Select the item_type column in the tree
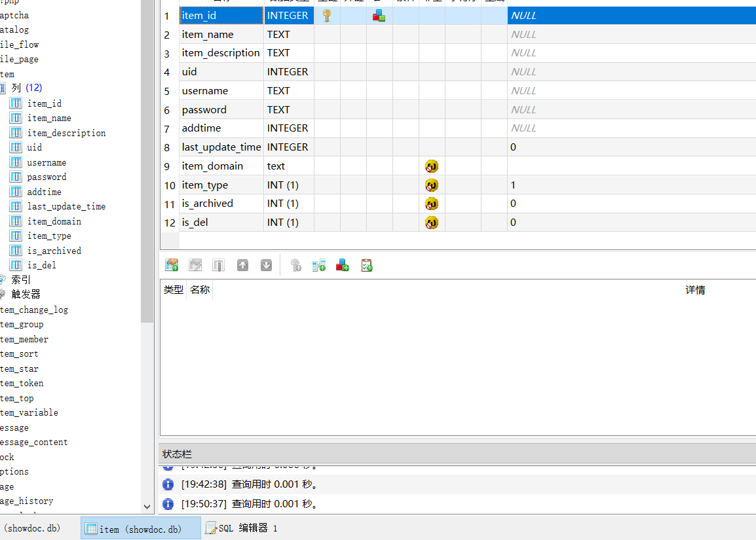Image resolution: width=756 pixels, height=540 pixels. coord(49,236)
